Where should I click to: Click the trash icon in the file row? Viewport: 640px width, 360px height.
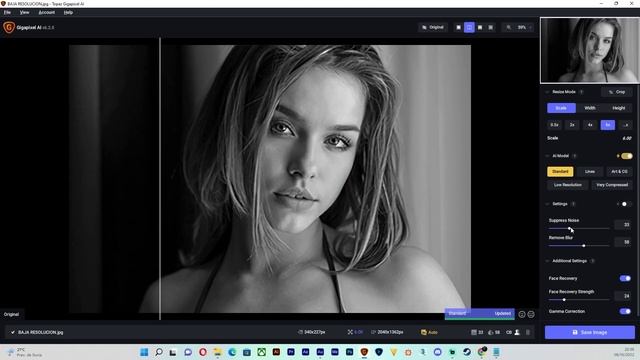[528, 332]
